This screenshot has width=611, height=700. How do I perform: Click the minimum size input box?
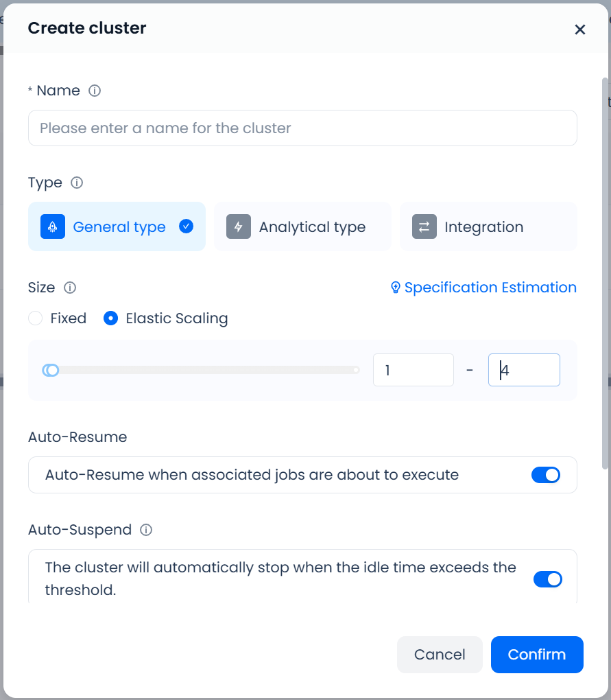413,371
